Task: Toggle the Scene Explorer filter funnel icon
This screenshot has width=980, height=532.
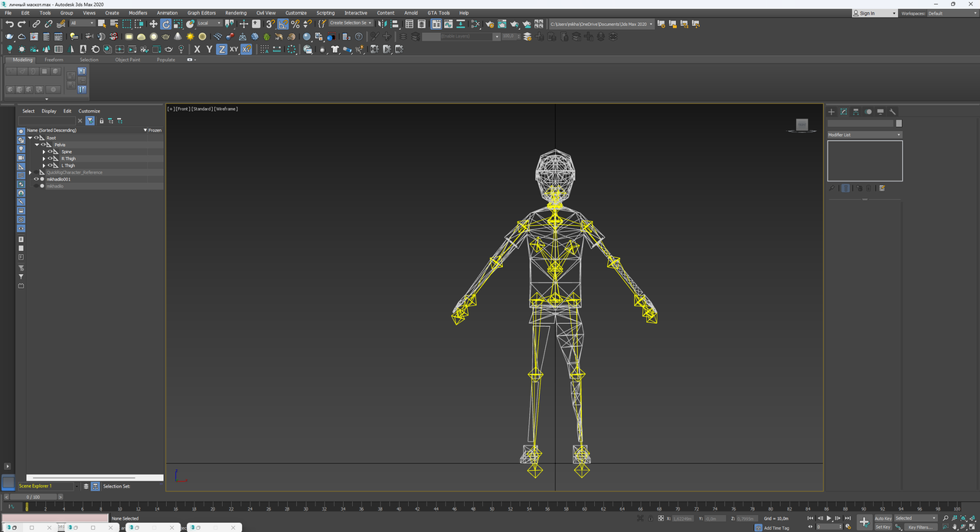Action: coord(90,121)
